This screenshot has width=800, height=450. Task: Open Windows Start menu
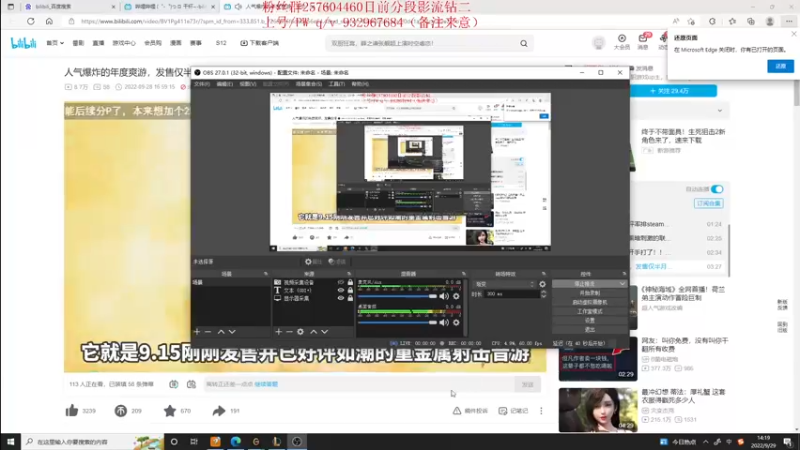click(x=10, y=441)
